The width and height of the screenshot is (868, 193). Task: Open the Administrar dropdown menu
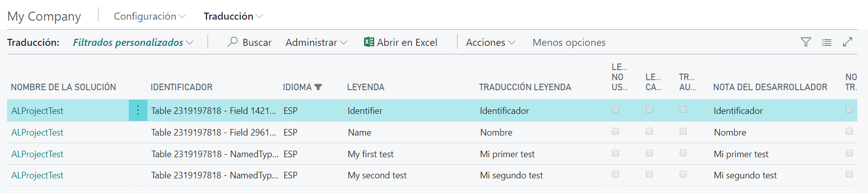coord(316,42)
